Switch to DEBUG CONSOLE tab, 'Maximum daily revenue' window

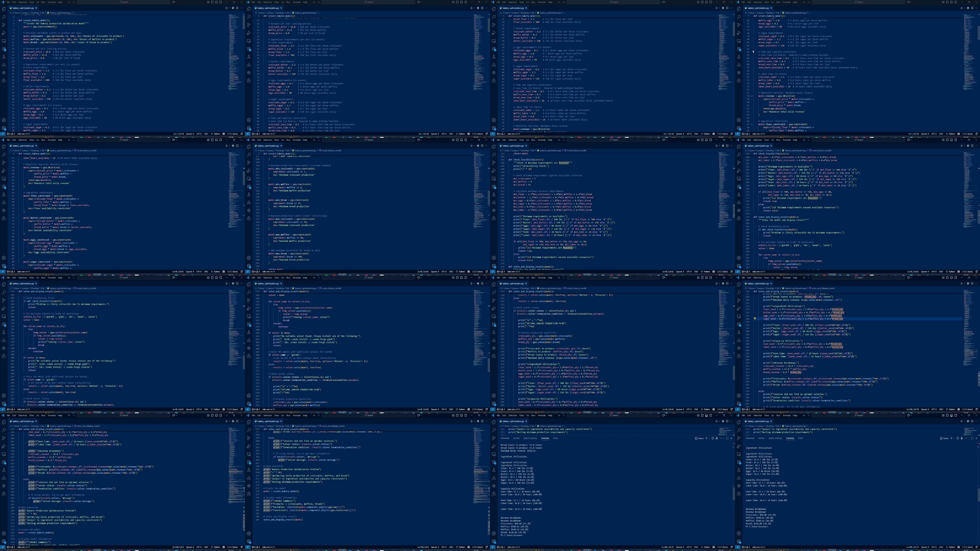(x=531, y=438)
